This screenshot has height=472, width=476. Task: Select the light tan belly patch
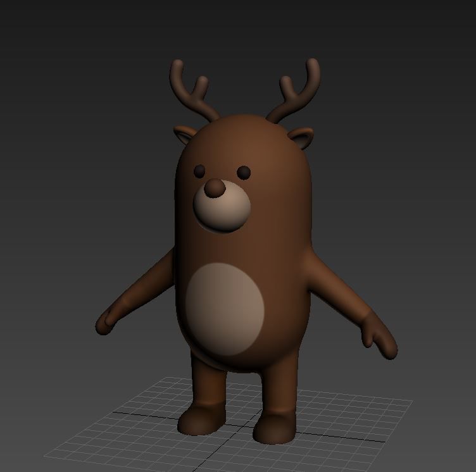(x=225, y=309)
